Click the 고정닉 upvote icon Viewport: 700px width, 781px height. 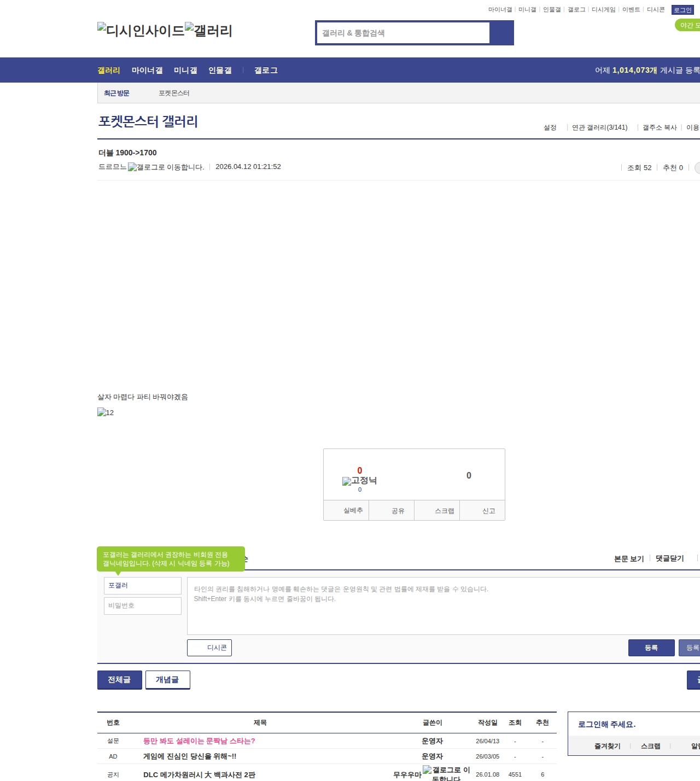click(x=359, y=481)
